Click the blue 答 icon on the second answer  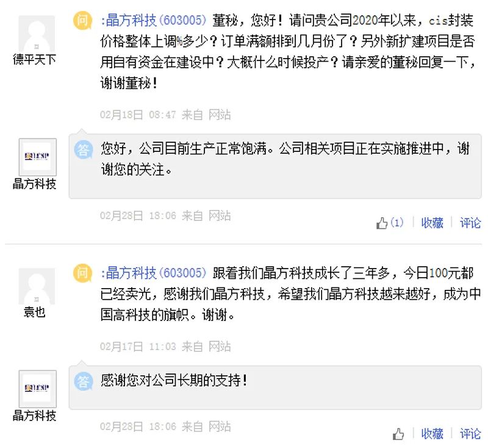pyautogui.click(x=83, y=381)
